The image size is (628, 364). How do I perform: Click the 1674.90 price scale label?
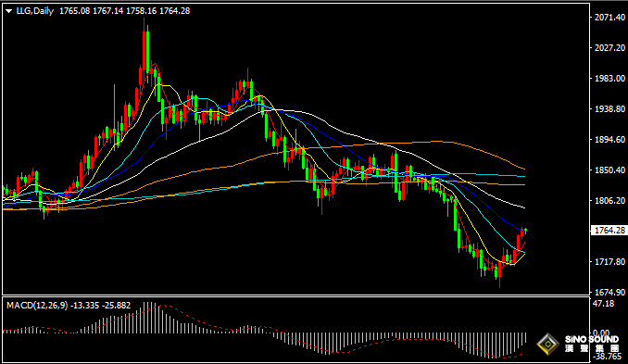point(610,292)
